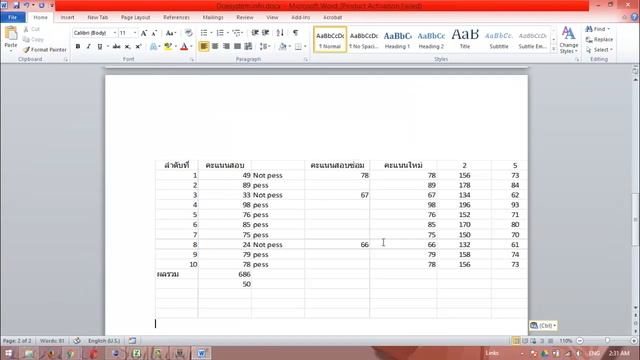Viewport: 640px width, 360px height.
Task: Open the Font dialog launcher
Action: pos(192,60)
